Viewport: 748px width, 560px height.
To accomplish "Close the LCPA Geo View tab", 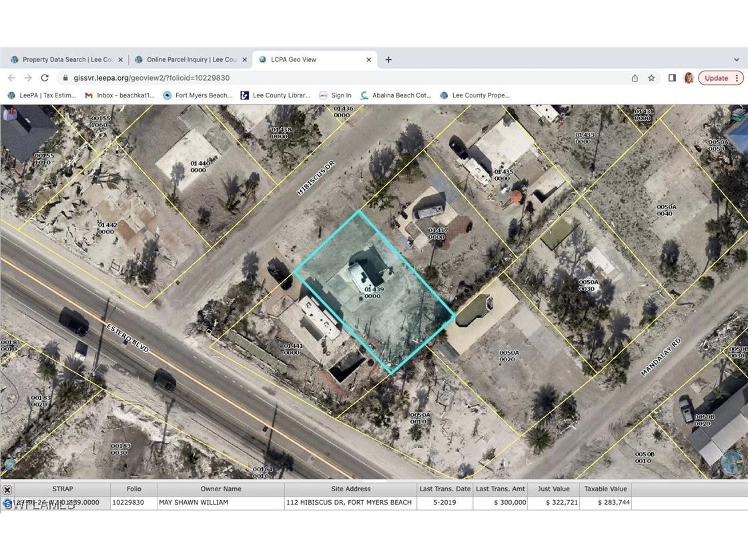I will [369, 59].
